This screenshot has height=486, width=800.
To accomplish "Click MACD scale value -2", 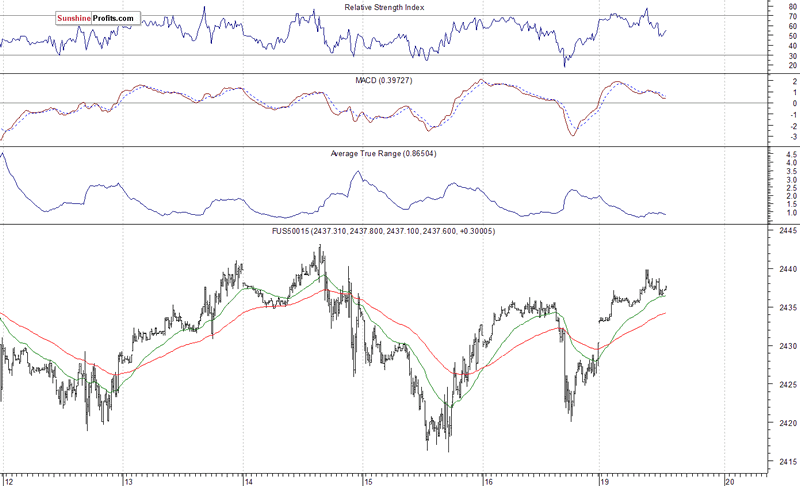I will click(x=793, y=126).
